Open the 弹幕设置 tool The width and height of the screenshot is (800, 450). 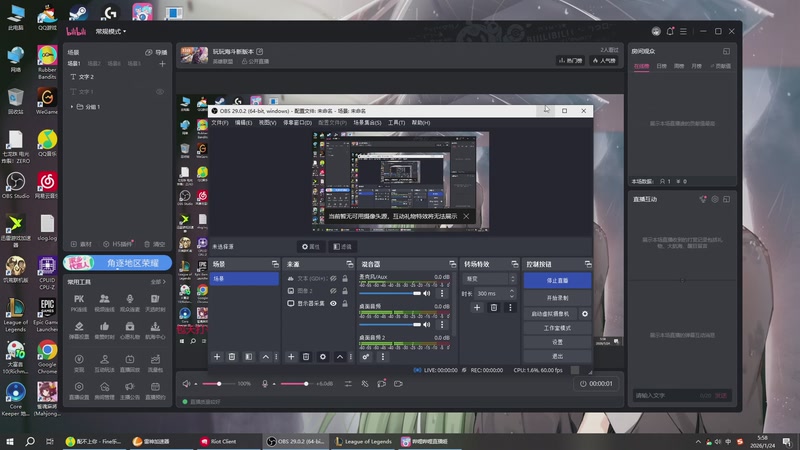[79, 330]
